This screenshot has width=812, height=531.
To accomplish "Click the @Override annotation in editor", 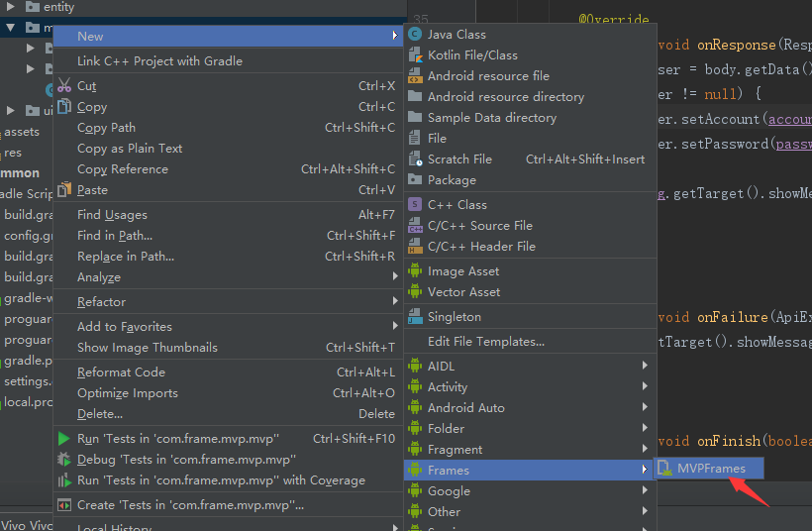I will coord(614,20).
